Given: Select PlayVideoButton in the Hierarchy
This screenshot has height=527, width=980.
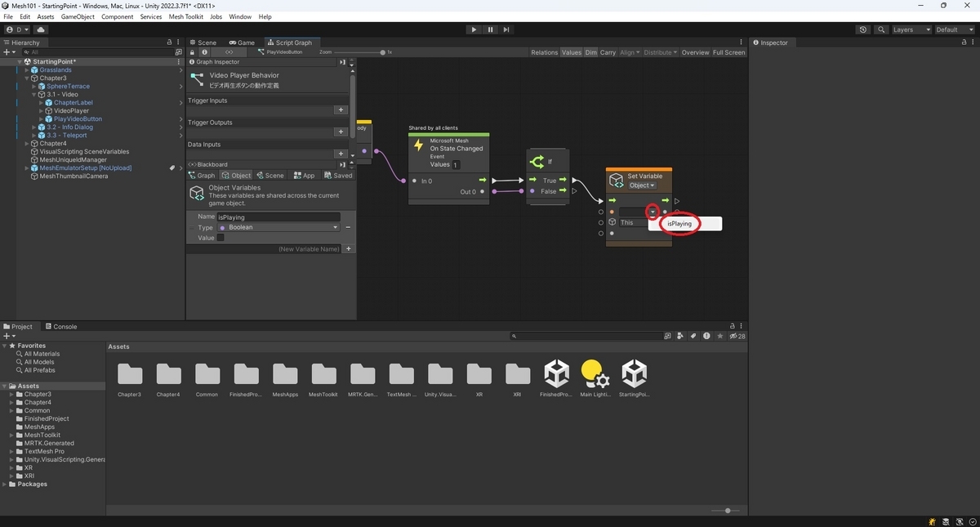Looking at the screenshot, I should [78, 119].
